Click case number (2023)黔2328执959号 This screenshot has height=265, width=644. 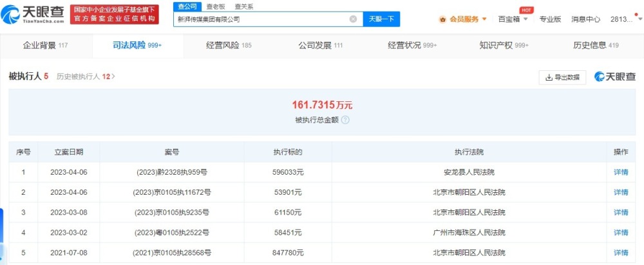[172, 172]
